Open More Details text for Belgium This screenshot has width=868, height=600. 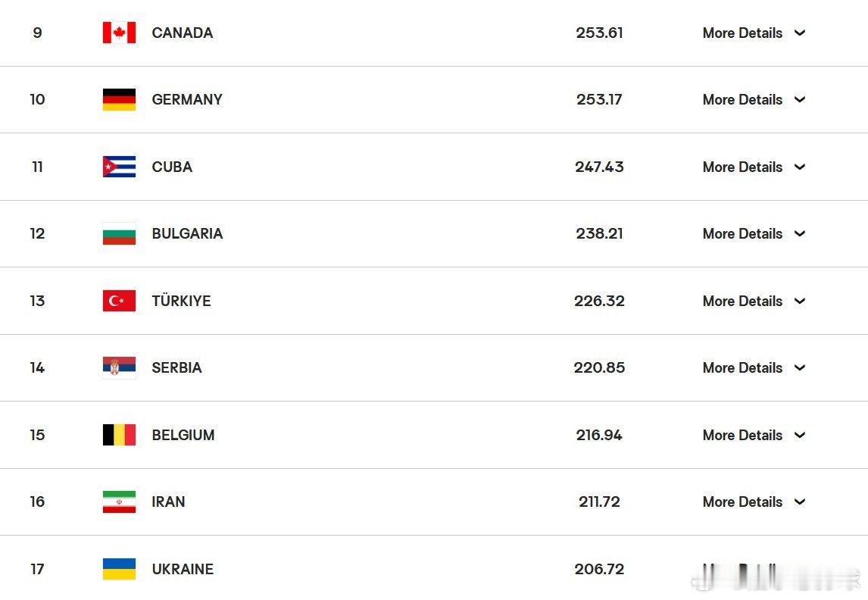click(x=742, y=435)
